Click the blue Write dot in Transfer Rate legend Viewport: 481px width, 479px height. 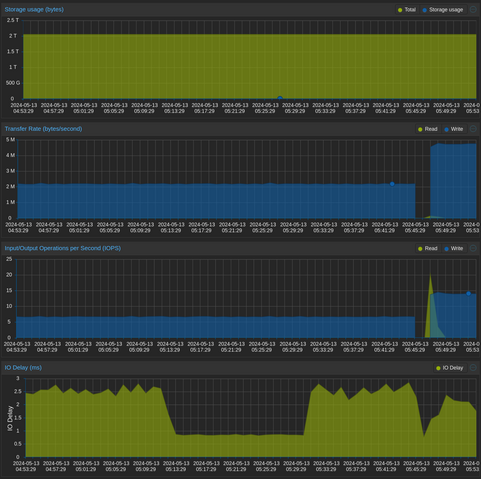447,129
